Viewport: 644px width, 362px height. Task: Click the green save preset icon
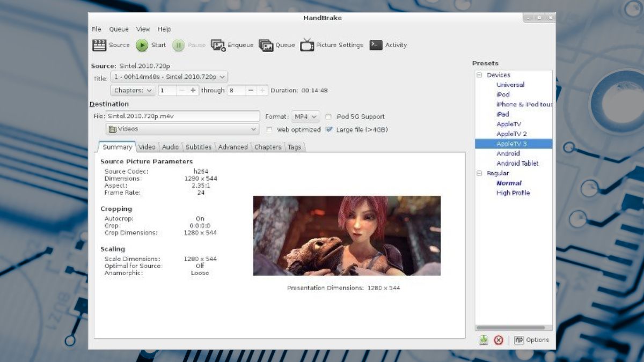tap(484, 340)
